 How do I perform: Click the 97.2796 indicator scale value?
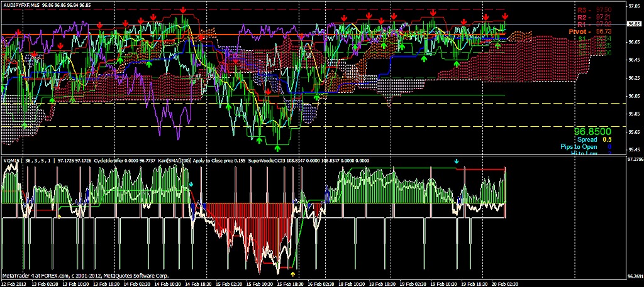[x=635, y=158]
